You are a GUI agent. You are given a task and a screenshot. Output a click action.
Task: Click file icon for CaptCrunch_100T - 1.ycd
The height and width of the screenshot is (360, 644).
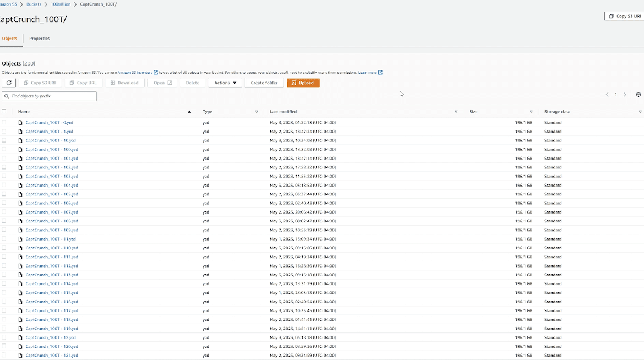point(20,132)
